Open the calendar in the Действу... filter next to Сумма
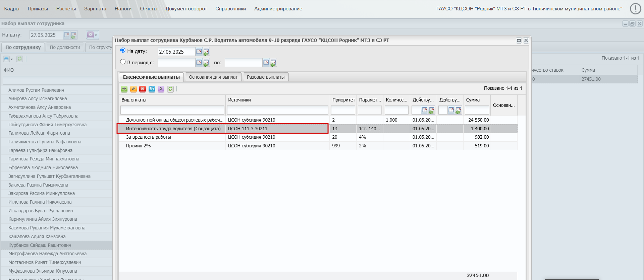The height and width of the screenshot is (280, 644). coord(451,110)
